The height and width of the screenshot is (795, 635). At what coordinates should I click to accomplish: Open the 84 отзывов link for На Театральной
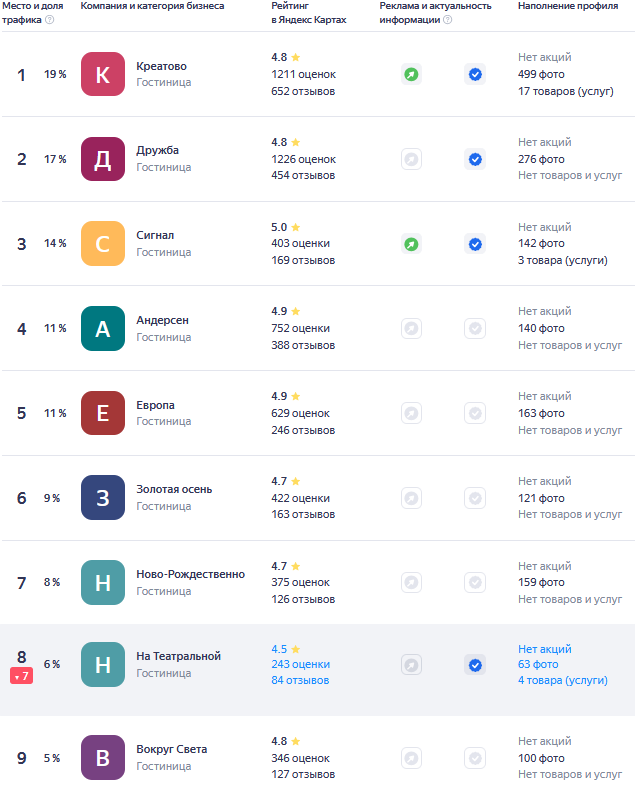click(300, 681)
